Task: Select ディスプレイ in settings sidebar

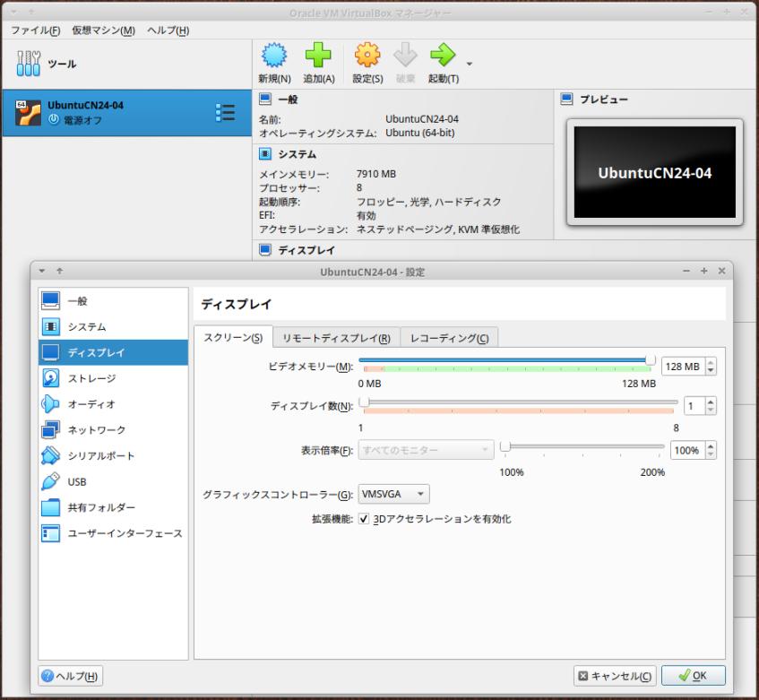Action: point(113,352)
